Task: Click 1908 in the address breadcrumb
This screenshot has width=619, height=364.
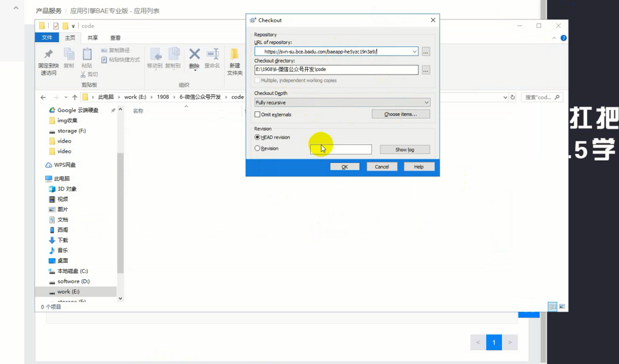Action: pyautogui.click(x=163, y=97)
